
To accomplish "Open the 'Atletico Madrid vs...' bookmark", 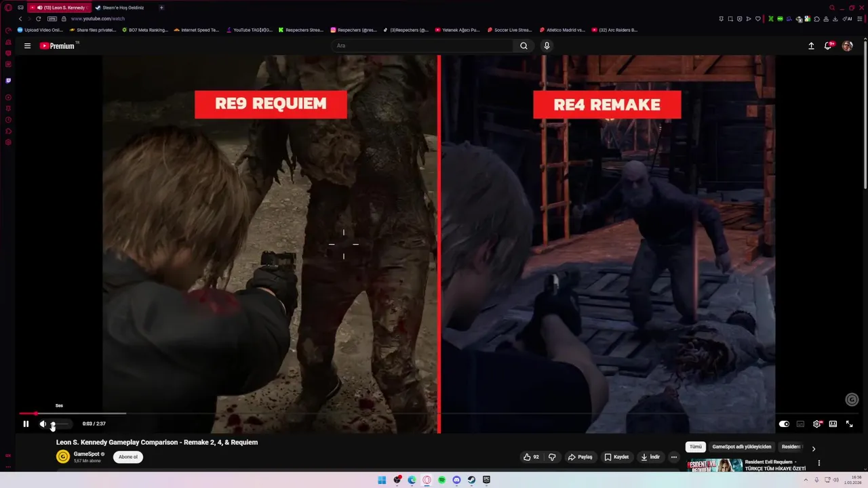I will click(x=561, y=30).
